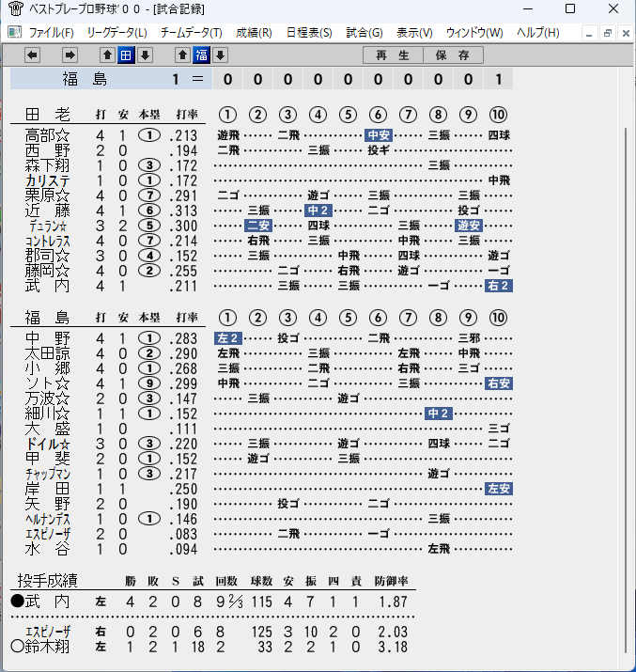Viewport: 636px width, 672px height.
Task: Click batter name チャップマン
Action: (x=48, y=474)
